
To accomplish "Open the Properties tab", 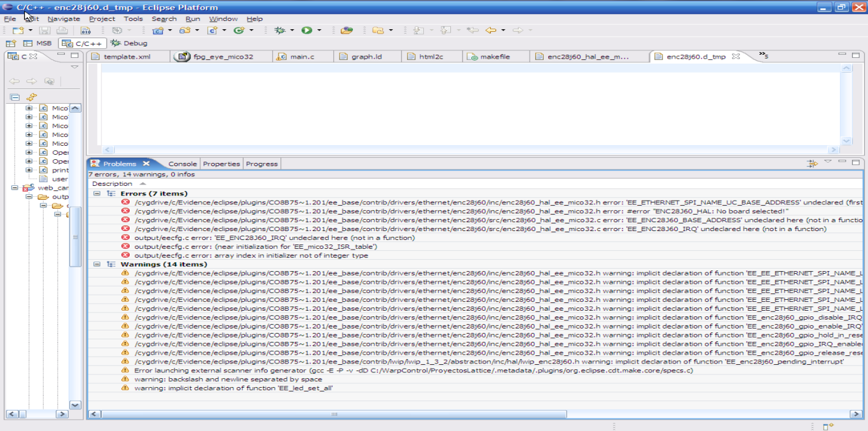I will [221, 164].
